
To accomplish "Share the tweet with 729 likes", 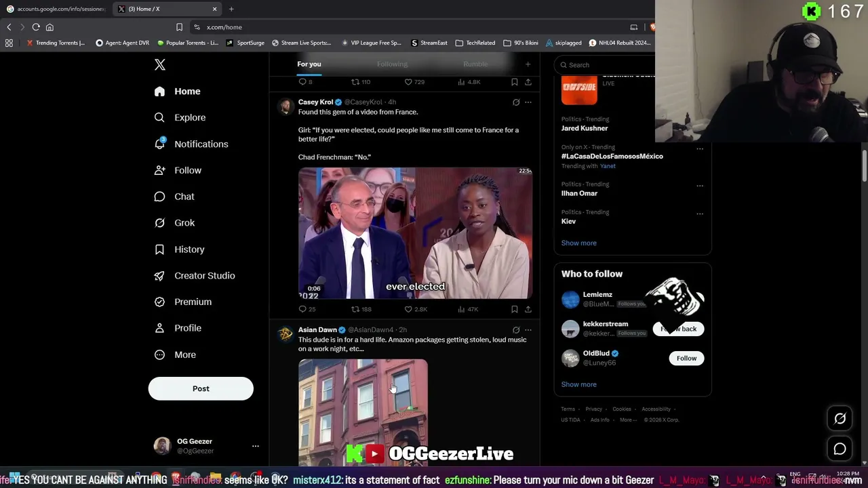I will [x=528, y=82].
